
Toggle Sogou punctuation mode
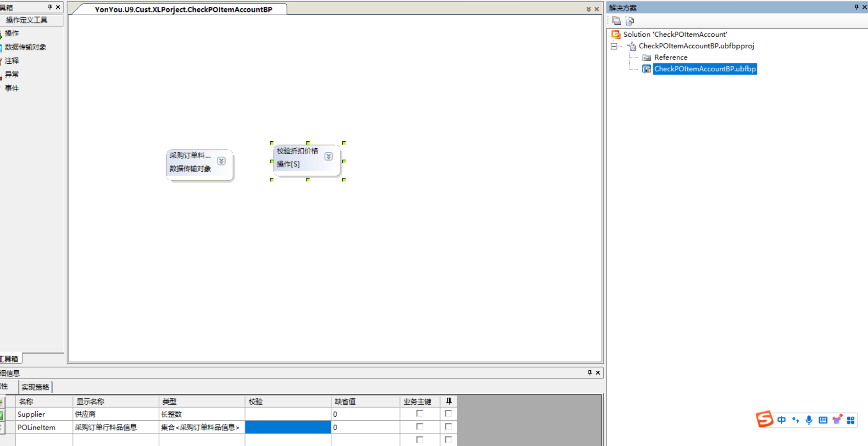pyautogui.click(x=796, y=420)
